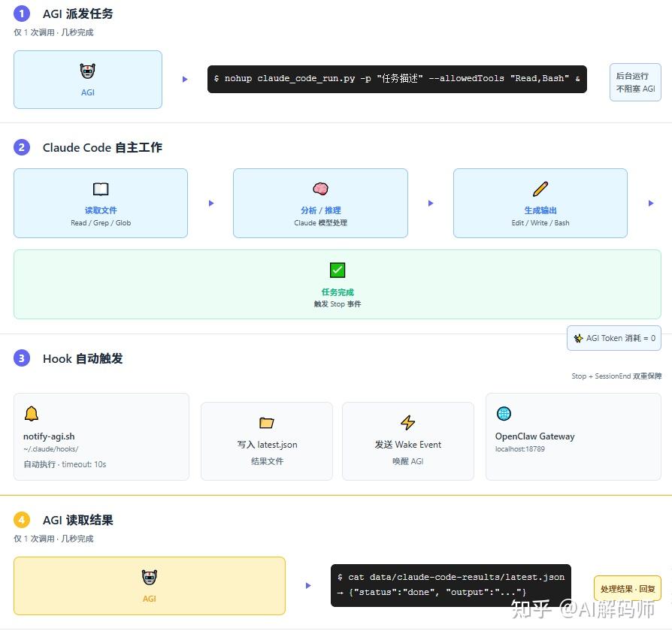Viewport: 672px width, 637px height.
Task: Click the AGI 派发任务 heading
Action: pyautogui.click(x=77, y=14)
